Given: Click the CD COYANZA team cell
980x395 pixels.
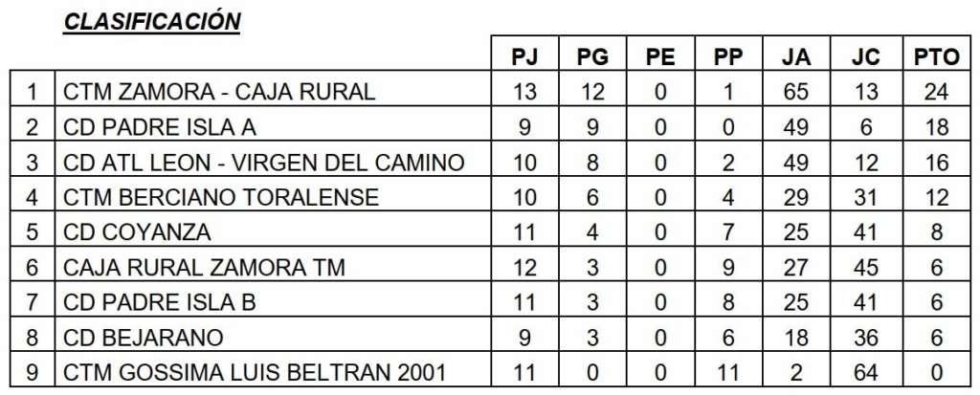Looking at the screenshot, I should coord(137,232).
